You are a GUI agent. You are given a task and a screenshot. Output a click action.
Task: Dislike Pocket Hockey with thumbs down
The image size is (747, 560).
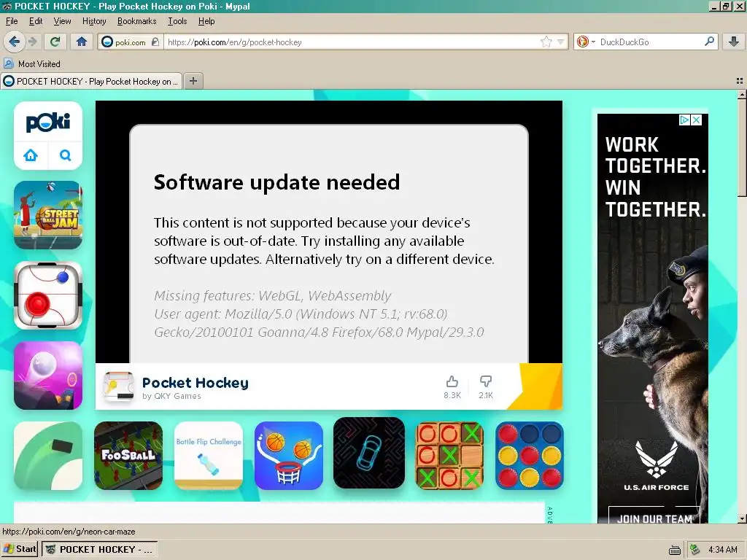[486, 386]
